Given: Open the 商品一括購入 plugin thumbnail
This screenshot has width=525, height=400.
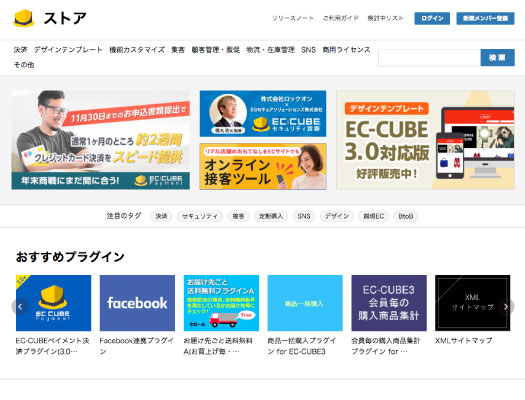Looking at the screenshot, I should (305, 303).
